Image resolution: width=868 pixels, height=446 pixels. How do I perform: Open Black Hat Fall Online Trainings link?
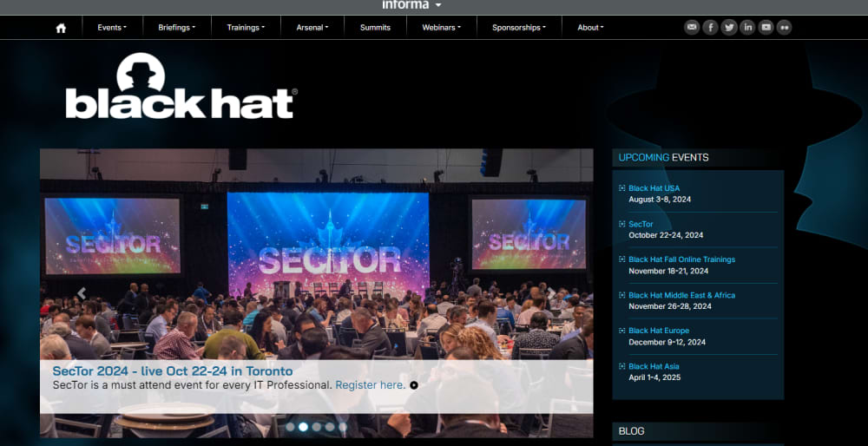pyautogui.click(x=682, y=259)
